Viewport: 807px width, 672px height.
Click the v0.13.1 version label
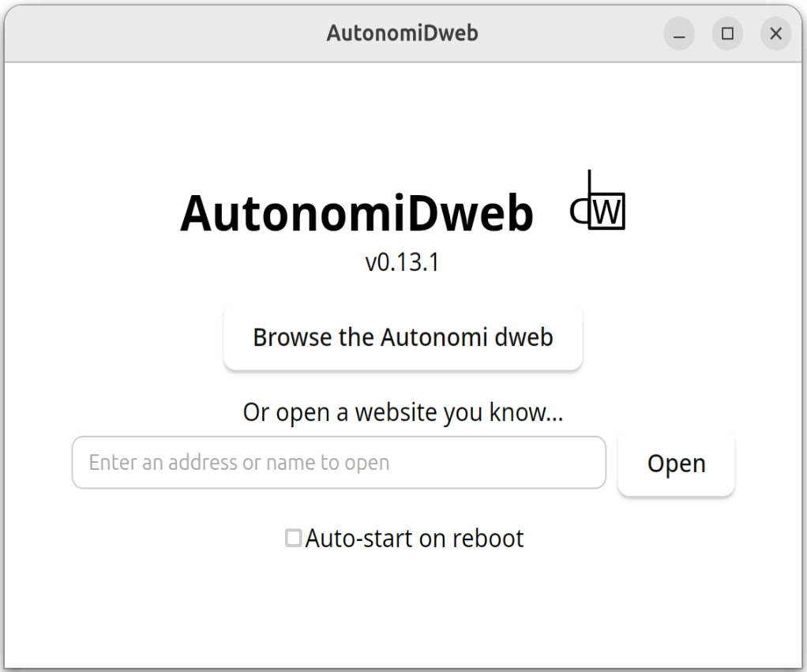(x=403, y=261)
